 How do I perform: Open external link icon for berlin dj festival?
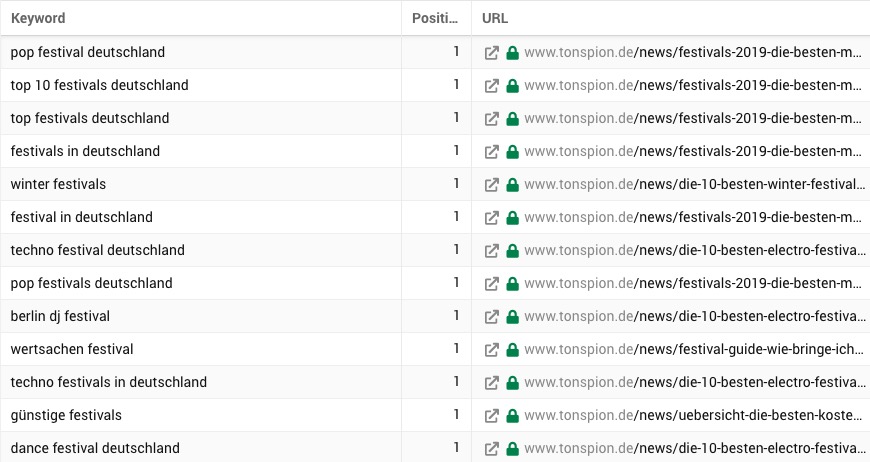pyautogui.click(x=492, y=317)
